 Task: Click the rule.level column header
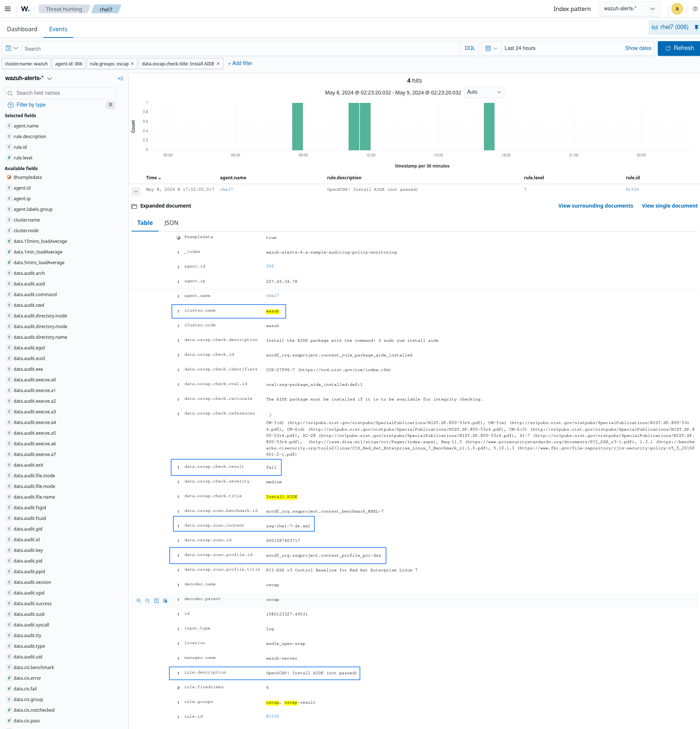coord(534,178)
